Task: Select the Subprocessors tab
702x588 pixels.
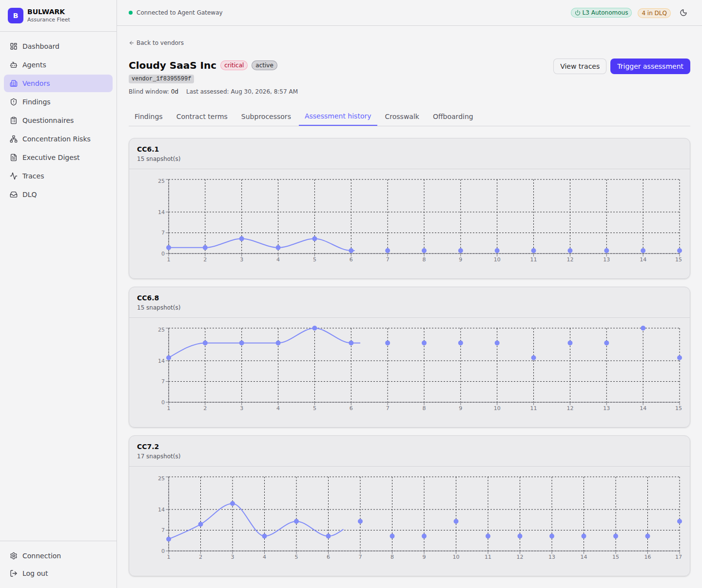Action: point(266,117)
